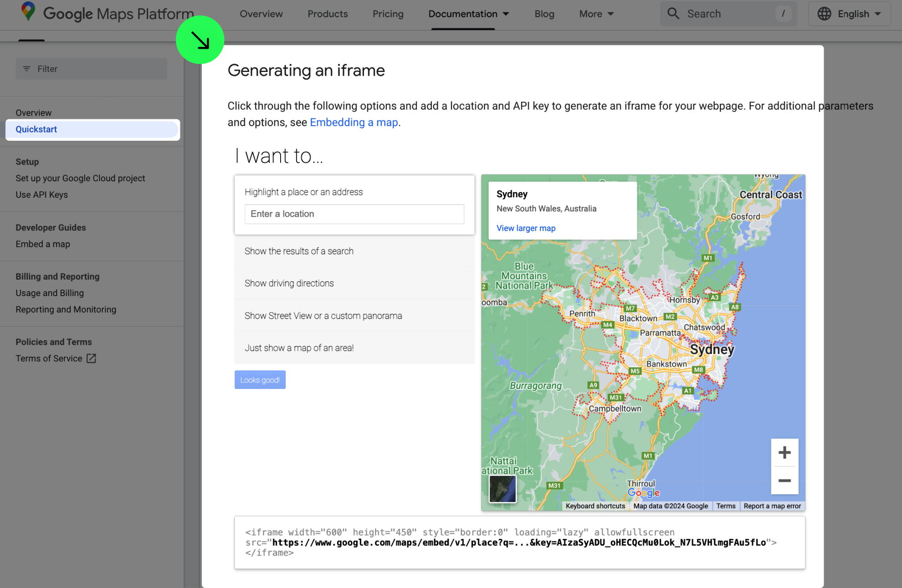The image size is (902, 588).
Task: Click Keyboard shortcuts on the map
Action: tap(595, 506)
